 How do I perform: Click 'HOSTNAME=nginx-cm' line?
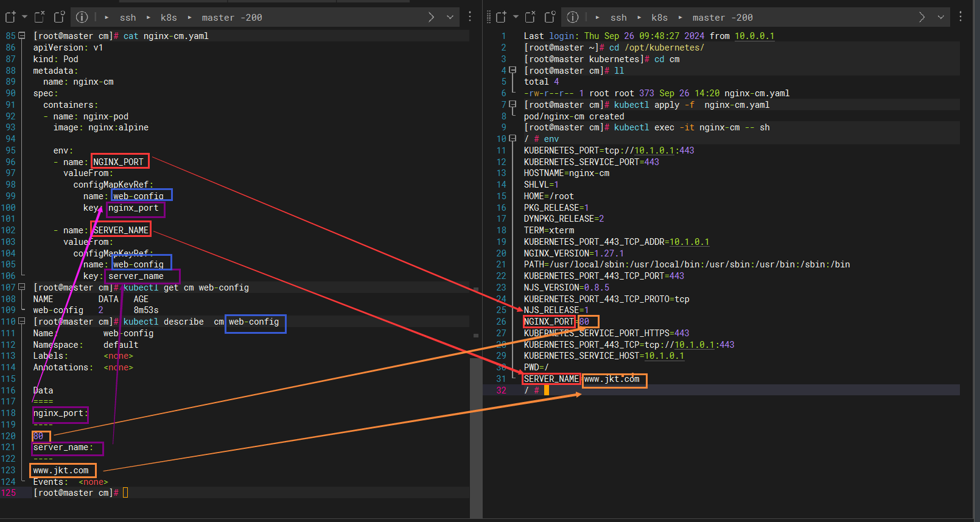pos(567,173)
